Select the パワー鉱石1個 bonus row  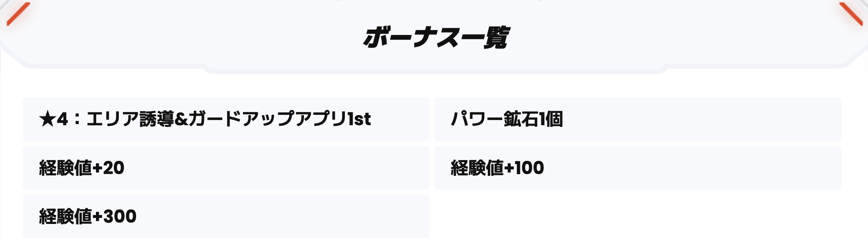click(638, 119)
